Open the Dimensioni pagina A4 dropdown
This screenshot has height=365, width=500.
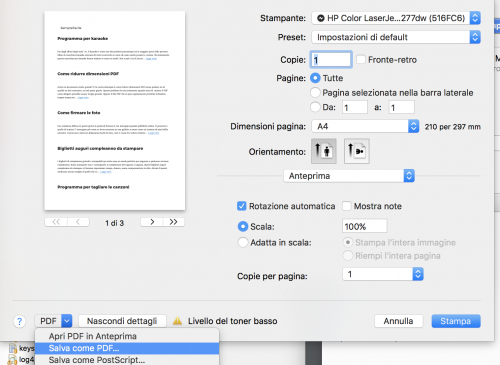365,126
